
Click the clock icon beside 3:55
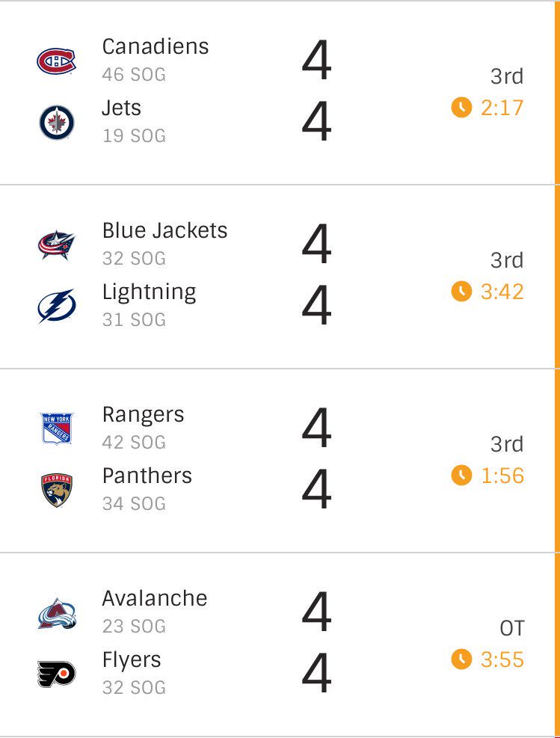[x=461, y=659]
